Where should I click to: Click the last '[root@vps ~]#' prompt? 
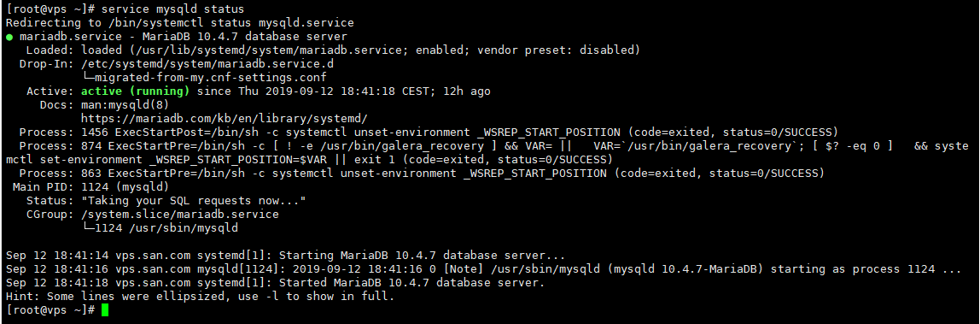click(x=50, y=310)
